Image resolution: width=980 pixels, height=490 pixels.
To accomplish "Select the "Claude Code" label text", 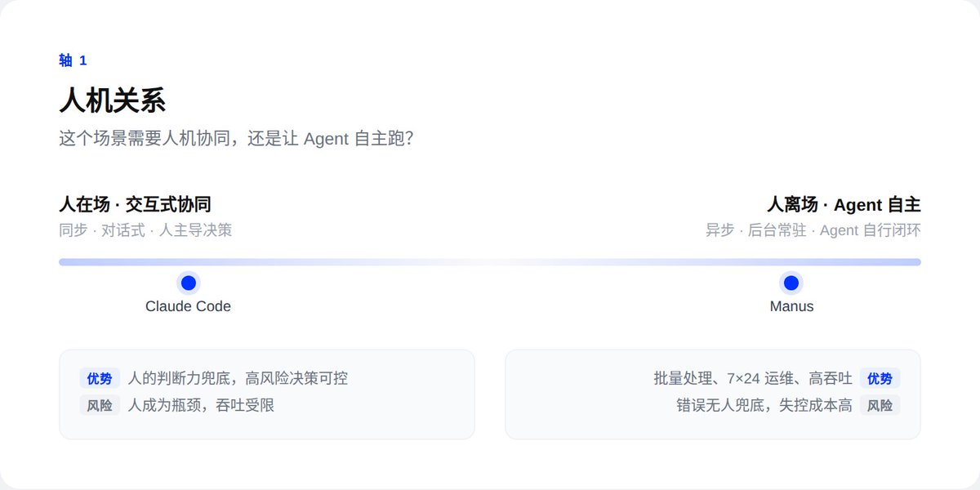I will click(x=188, y=306).
